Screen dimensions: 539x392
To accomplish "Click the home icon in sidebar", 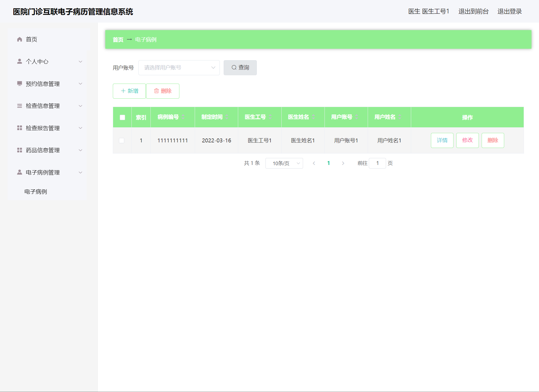I will click(19, 39).
